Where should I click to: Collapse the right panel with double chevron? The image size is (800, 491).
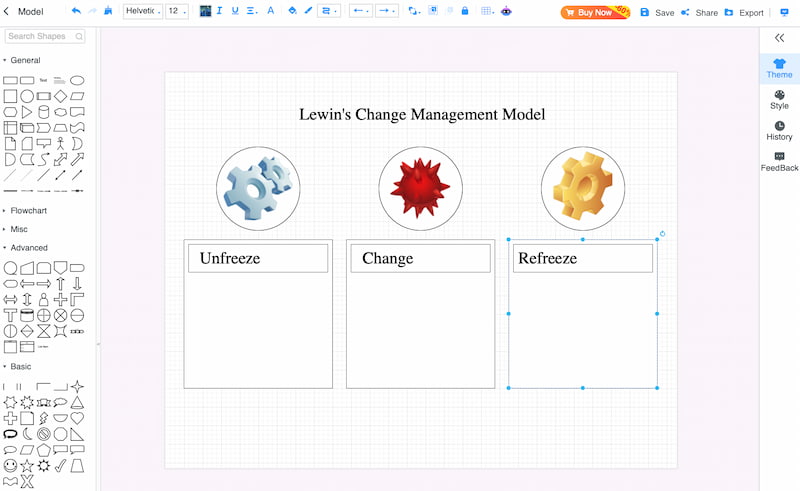coord(779,38)
